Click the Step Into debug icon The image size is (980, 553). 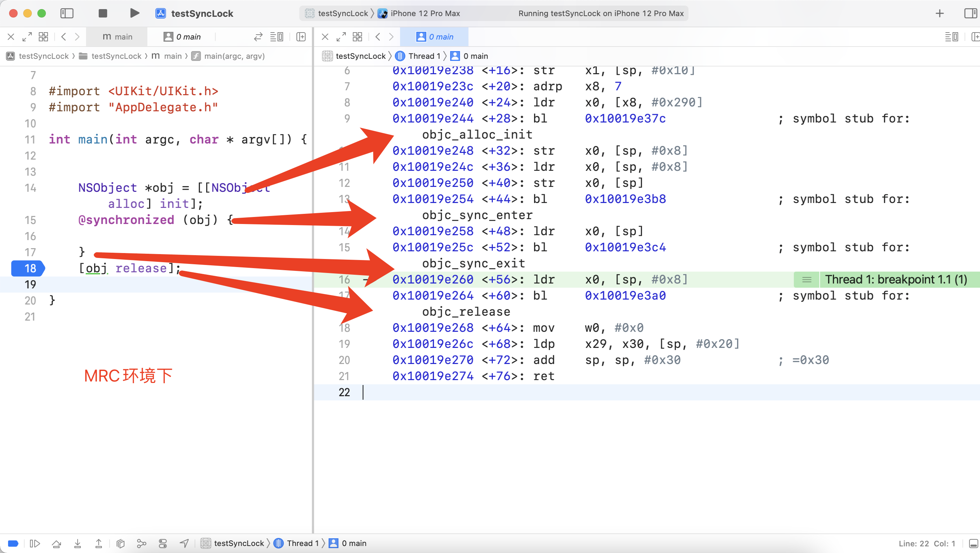78,543
